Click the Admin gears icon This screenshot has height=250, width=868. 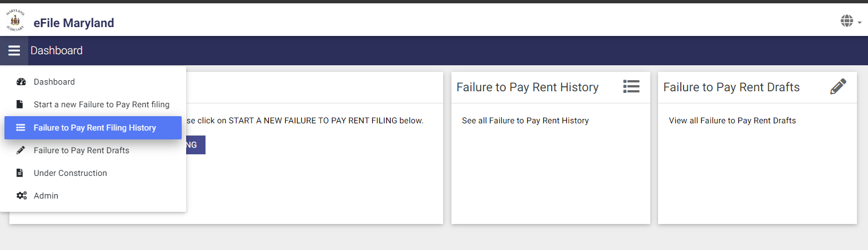pos(21,196)
